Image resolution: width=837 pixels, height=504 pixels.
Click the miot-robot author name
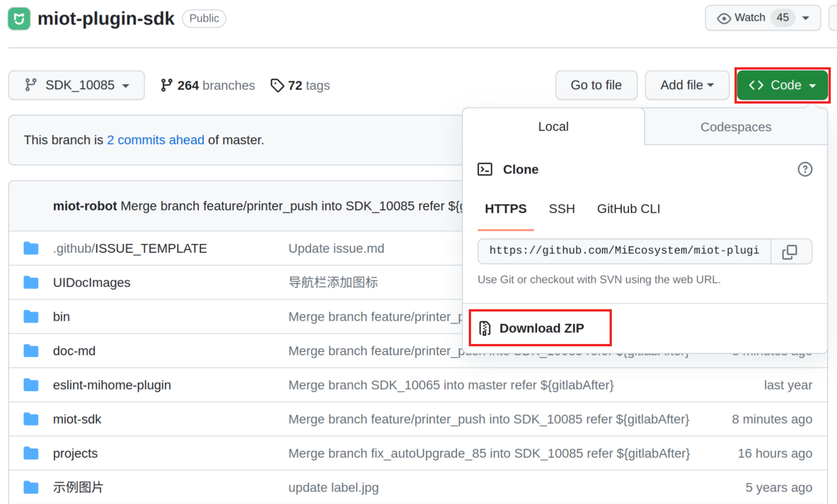click(85, 206)
